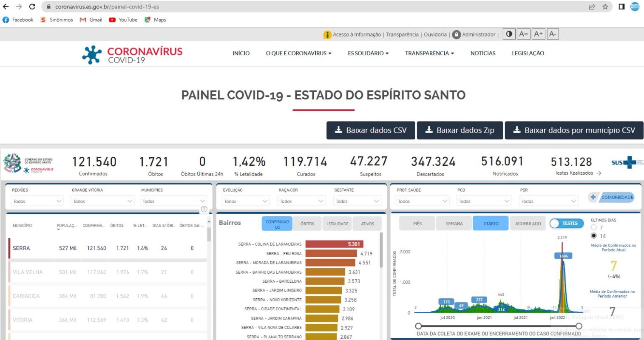The height and width of the screenshot is (340, 644).
Task: Click the COMORBIDADE button
Action: coord(612,197)
